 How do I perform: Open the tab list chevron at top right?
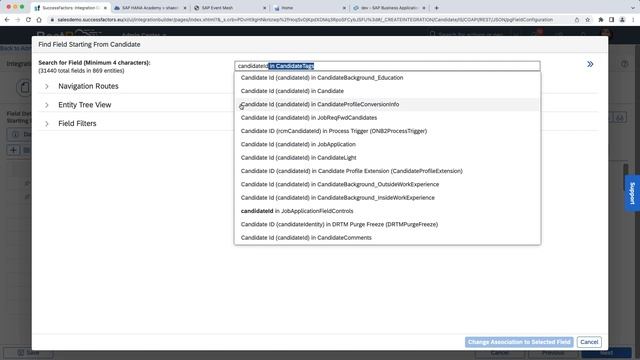click(633, 8)
